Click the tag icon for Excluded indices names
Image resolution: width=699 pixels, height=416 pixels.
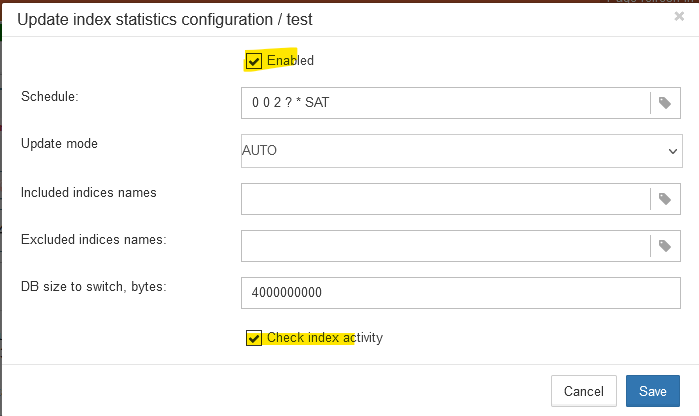pyautogui.click(x=665, y=246)
